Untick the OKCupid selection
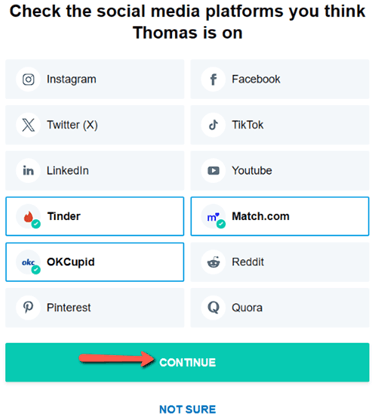This screenshot has height=420, width=374. (x=95, y=262)
